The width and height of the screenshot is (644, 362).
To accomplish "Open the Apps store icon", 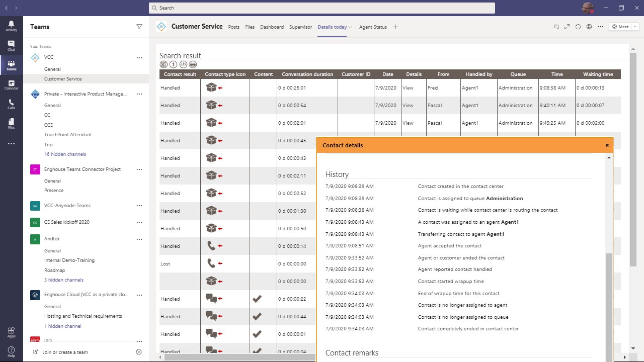I will click(11, 332).
